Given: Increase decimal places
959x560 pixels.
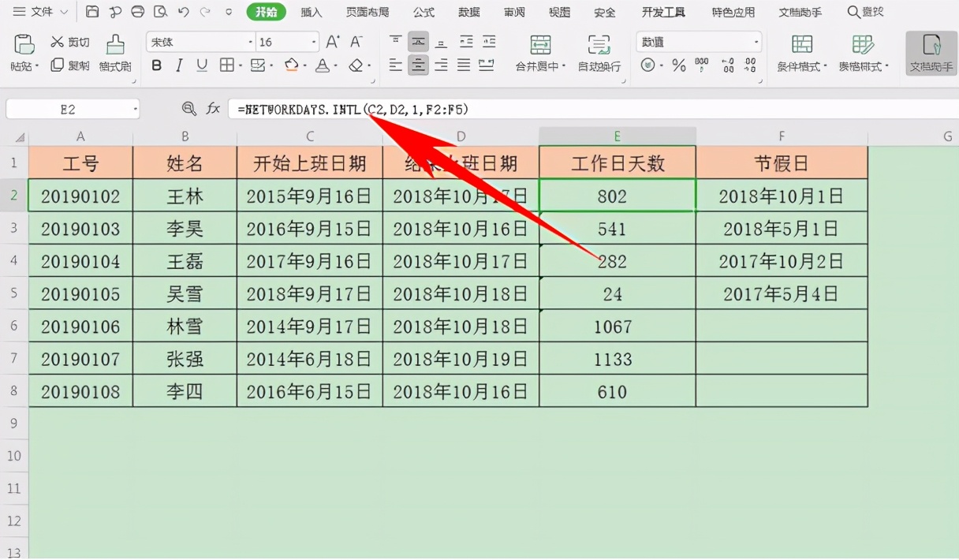Looking at the screenshot, I should pyautogui.click(x=728, y=65).
